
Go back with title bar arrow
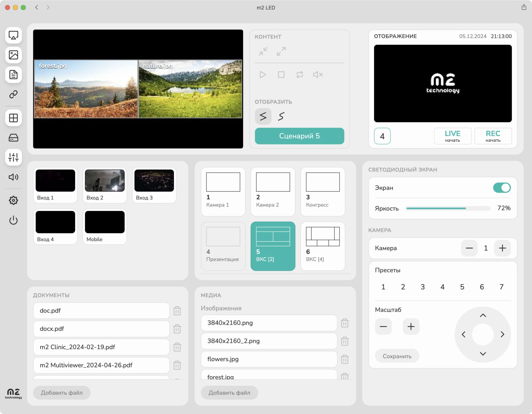(37, 7)
